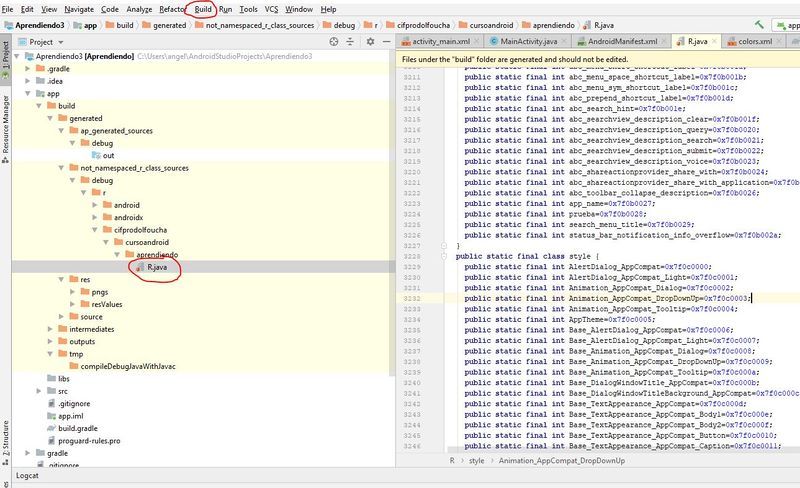Fold the style class at its gutter marker
The width and height of the screenshot is (800, 488).
444,256
